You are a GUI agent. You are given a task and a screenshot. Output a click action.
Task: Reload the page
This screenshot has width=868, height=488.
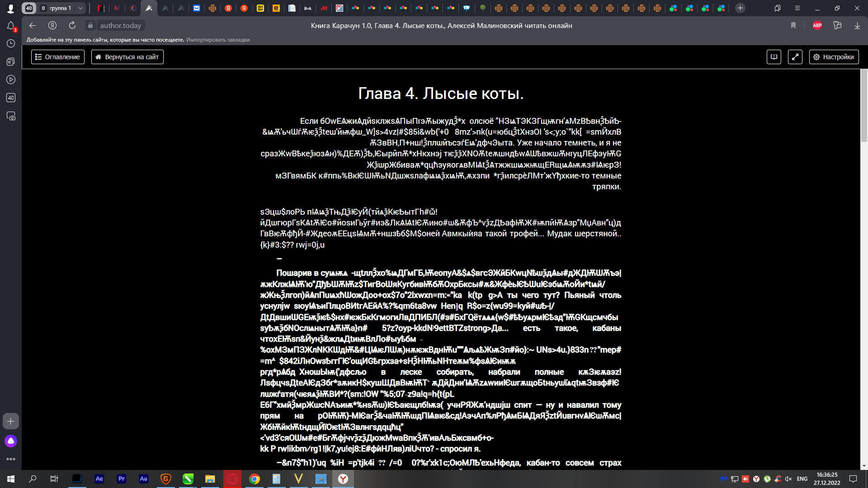[x=72, y=25]
